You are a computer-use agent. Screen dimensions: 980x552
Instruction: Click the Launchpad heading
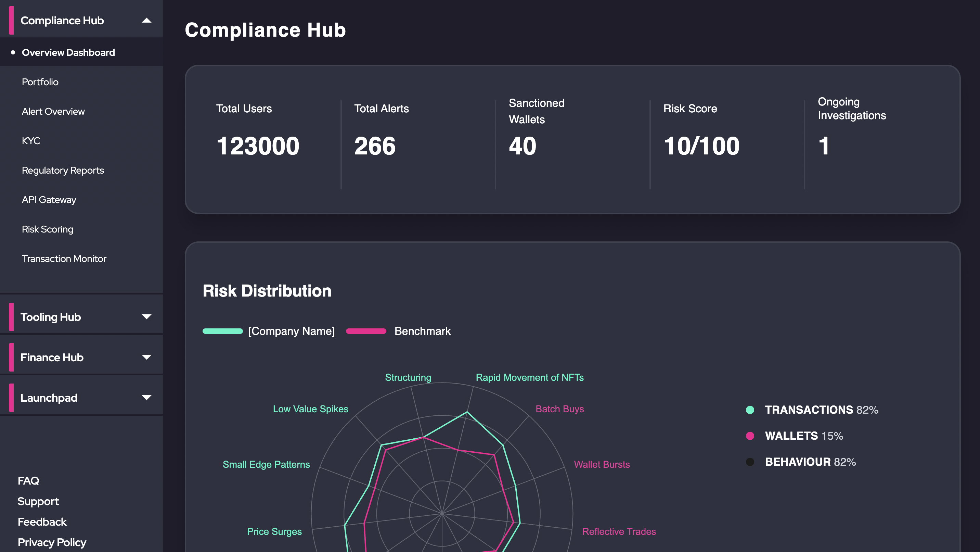[49, 398]
